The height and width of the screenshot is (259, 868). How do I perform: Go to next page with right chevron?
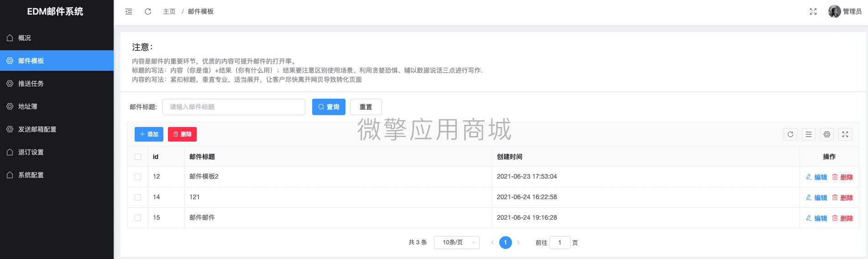coord(518,243)
